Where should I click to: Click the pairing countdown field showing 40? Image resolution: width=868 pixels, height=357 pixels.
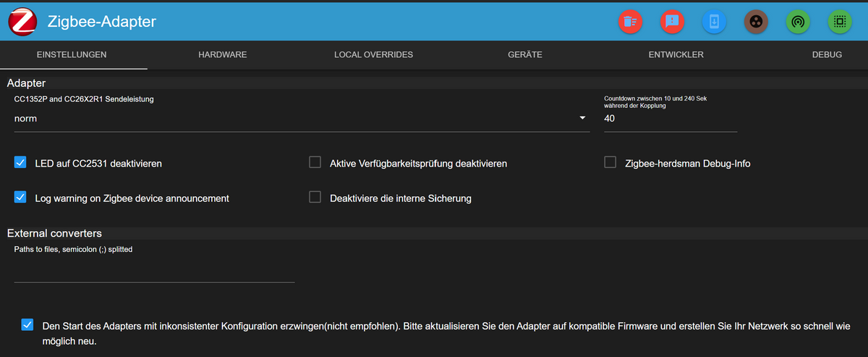pos(669,119)
